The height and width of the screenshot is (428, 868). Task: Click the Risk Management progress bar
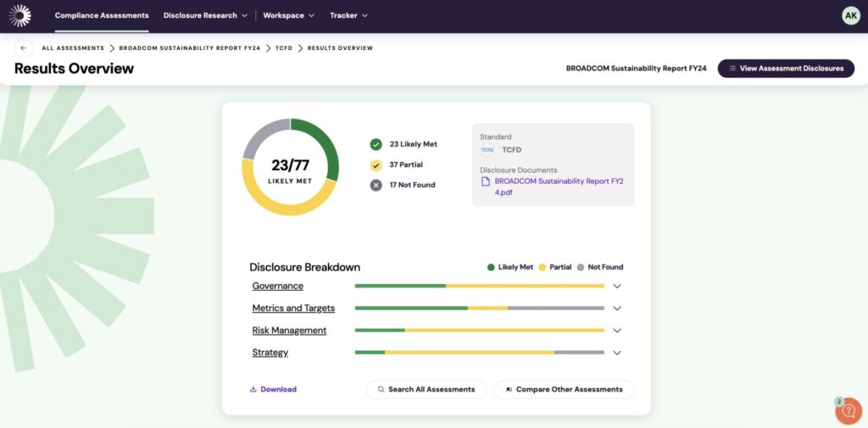click(479, 331)
